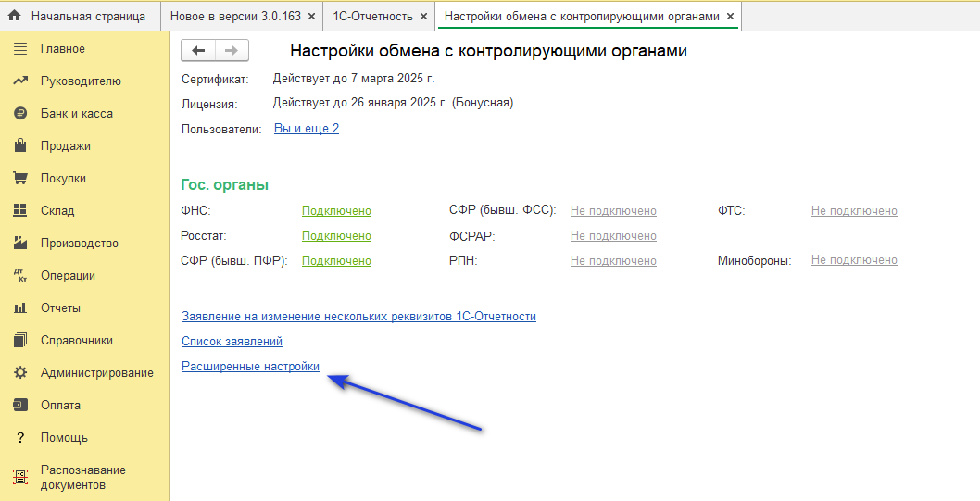Click the ФНС Подключено status link
The width and height of the screenshot is (980, 501).
click(x=336, y=211)
